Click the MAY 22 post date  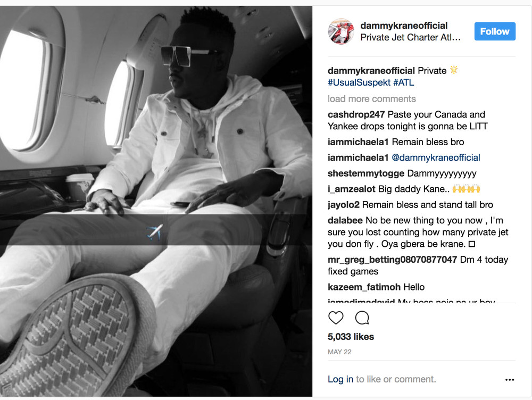(x=339, y=352)
